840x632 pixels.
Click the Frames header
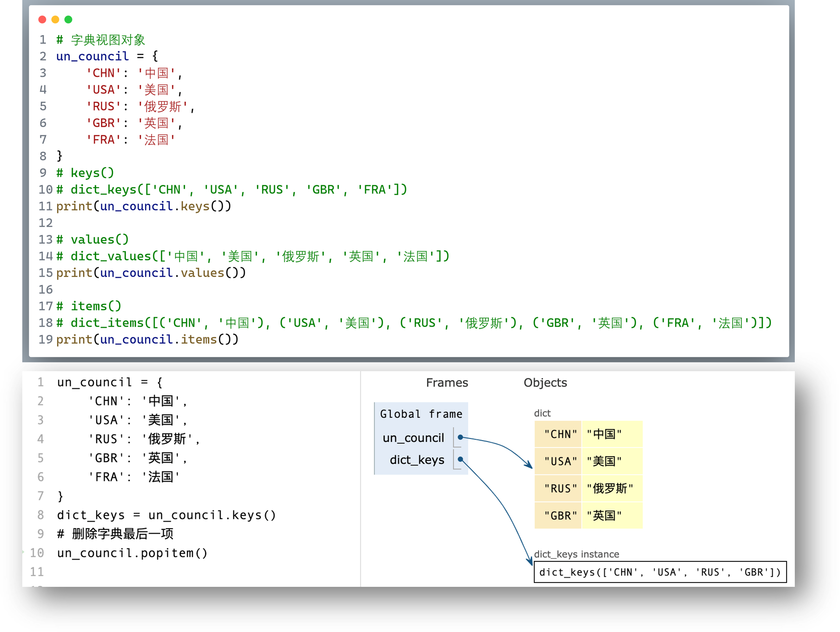pyautogui.click(x=447, y=383)
